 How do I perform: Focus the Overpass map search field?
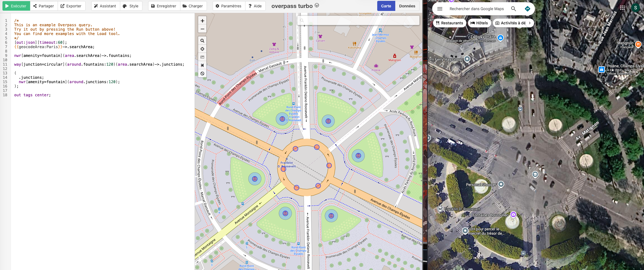358,20
